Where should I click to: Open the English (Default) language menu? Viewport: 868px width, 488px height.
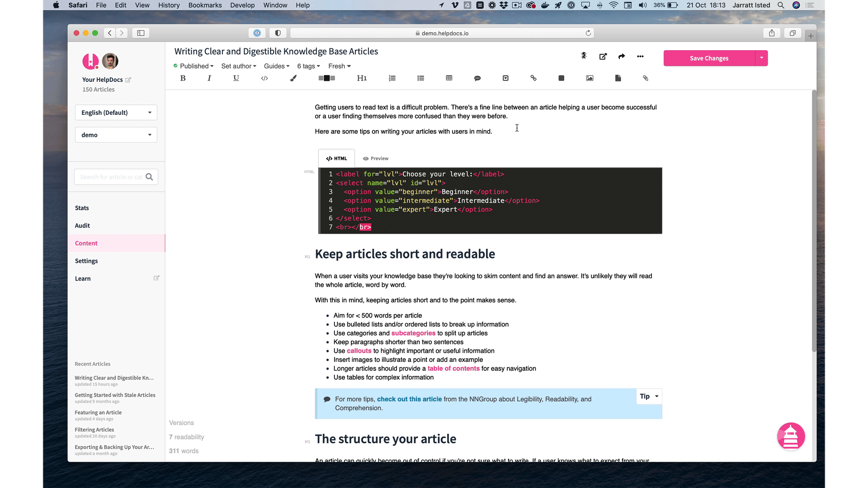tap(117, 112)
